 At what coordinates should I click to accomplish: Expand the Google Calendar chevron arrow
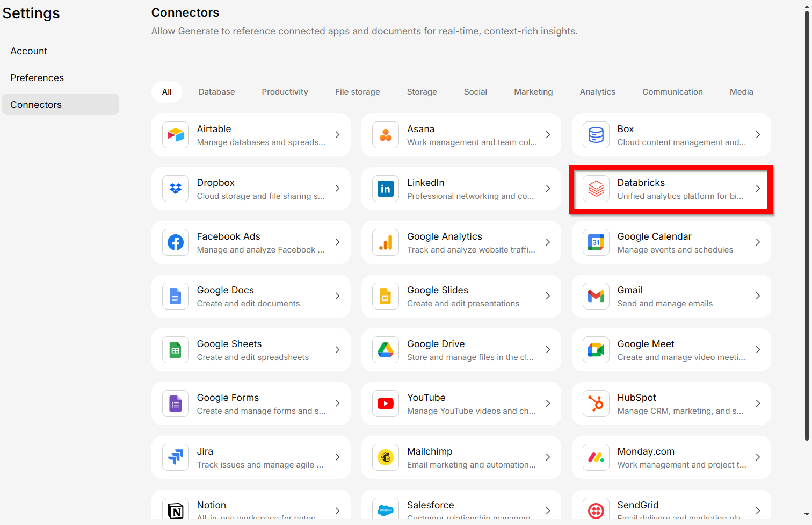tap(758, 242)
